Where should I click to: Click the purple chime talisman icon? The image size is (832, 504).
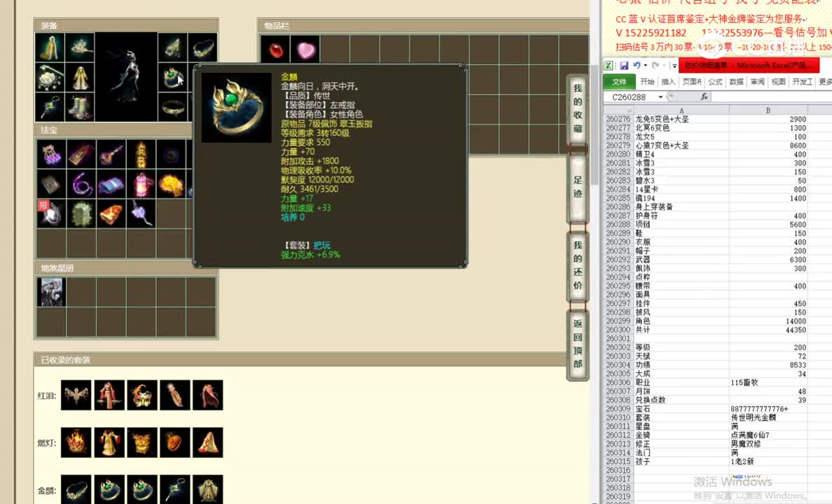[51, 155]
